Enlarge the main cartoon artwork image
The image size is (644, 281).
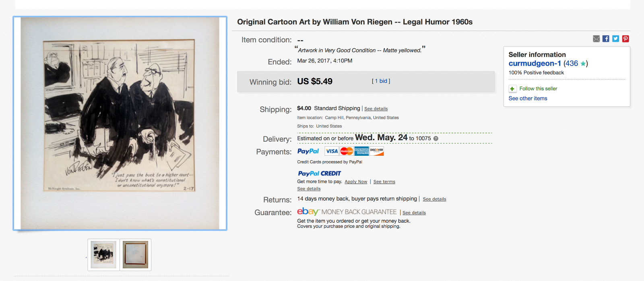click(120, 123)
